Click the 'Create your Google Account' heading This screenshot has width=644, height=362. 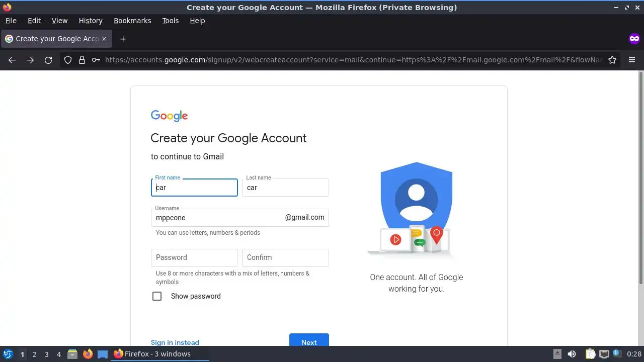[228, 138]
